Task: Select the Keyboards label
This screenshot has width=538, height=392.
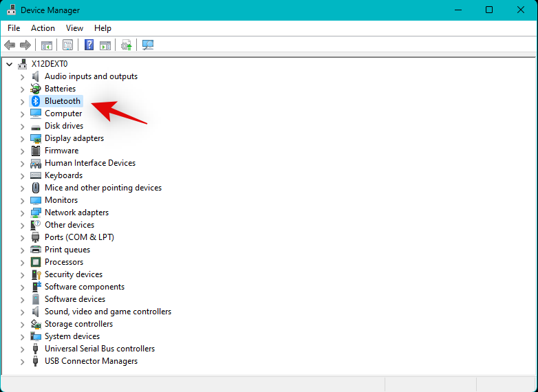Action: point(63,175)
